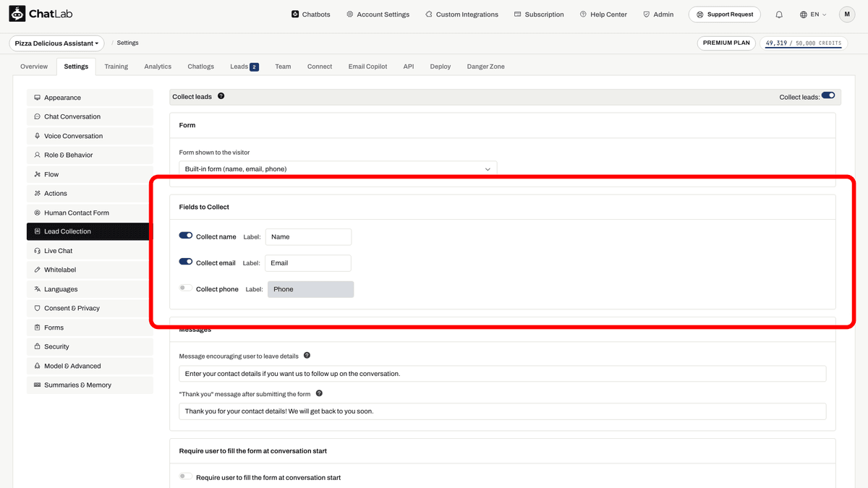The image size is (868, 488).
Task: Open Whitelabel settings in sidebar
Action: pos(90,270)
